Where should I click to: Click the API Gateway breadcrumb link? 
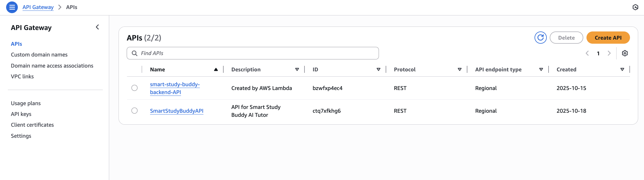tap(38, 7)
